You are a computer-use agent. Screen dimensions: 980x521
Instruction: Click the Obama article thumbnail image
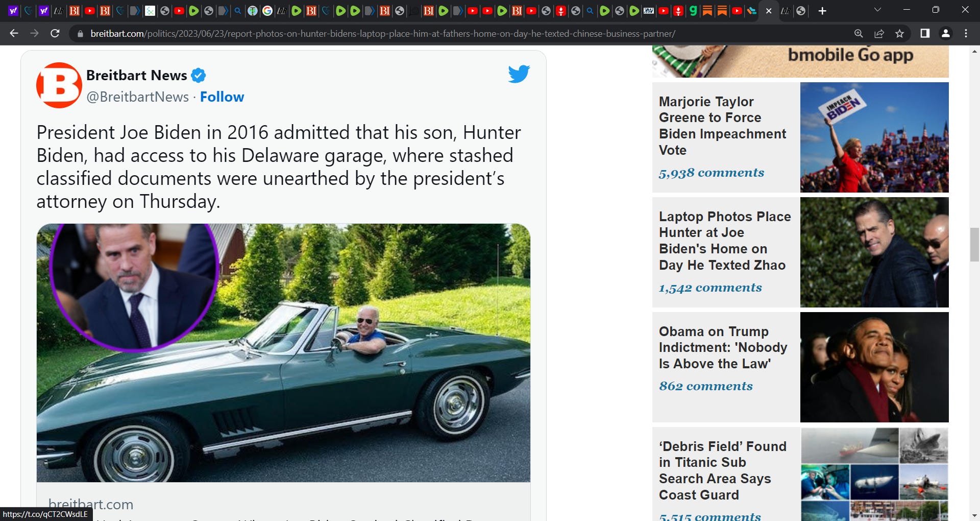(x=874, y=367)
